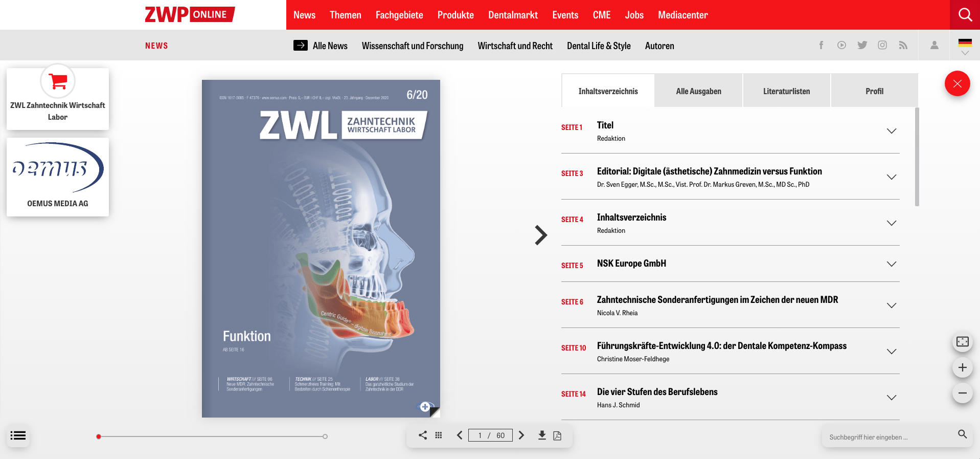Click the search magnifier in search field

(x=962, y=434)
